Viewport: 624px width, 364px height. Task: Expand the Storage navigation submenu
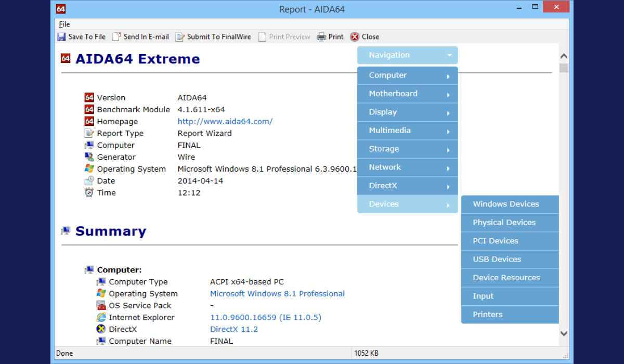408,149
